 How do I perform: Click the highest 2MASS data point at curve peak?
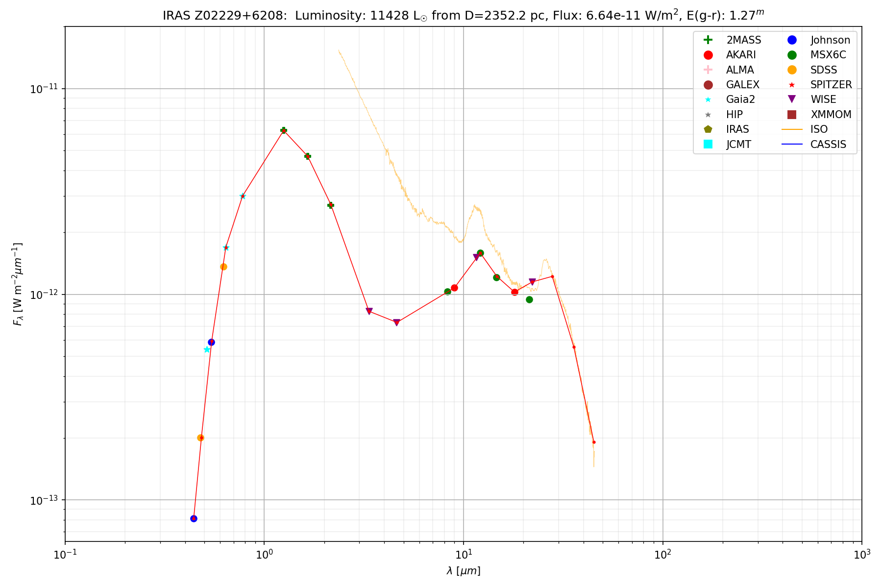click(283, 130)
